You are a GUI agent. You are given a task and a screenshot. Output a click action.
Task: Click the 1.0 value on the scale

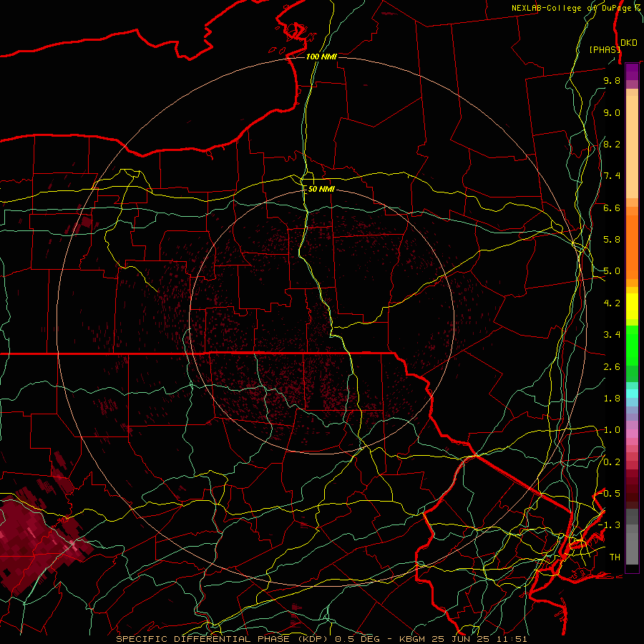tap(612, 430)
